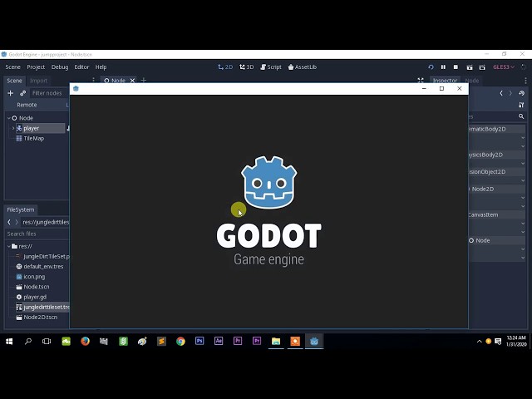The width and height of the screenshot is (532, 399).
Task: Open Photoshop from the taskbar
Action: point(199,341)
